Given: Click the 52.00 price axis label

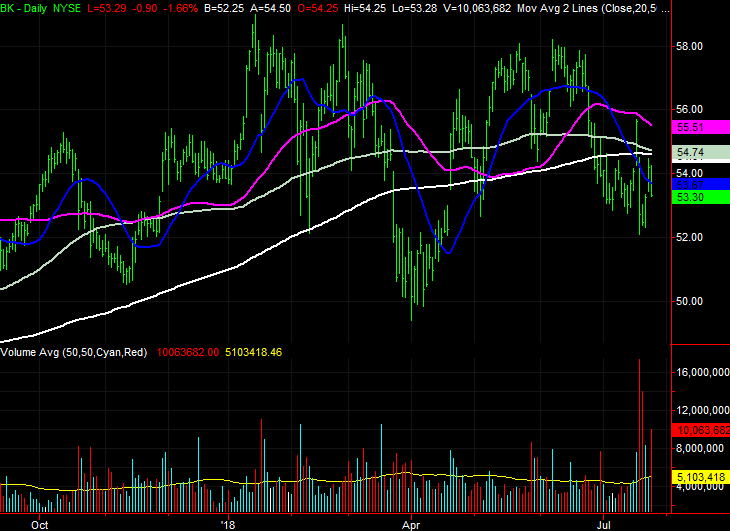Looking at the screenshot, I should click(x=689, y=237).
